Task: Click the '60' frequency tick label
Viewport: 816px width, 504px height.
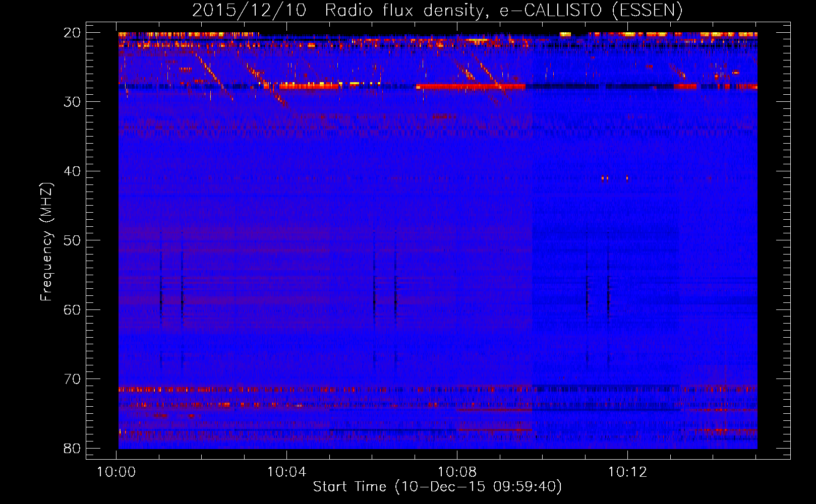Action: (x=72, y=309)
